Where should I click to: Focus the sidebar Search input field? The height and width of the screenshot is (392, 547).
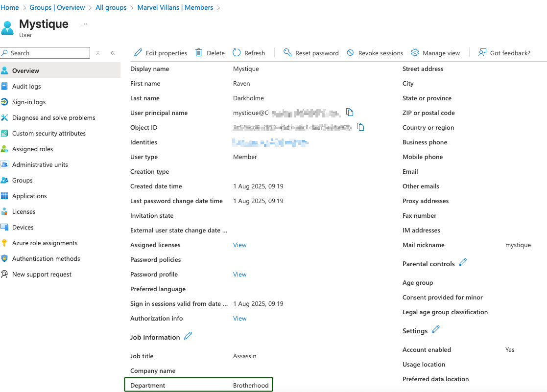(x=46, y=53)
